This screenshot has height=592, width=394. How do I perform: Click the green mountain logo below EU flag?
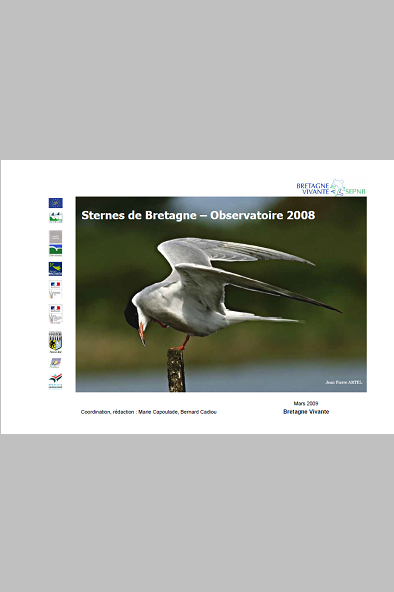55,217
